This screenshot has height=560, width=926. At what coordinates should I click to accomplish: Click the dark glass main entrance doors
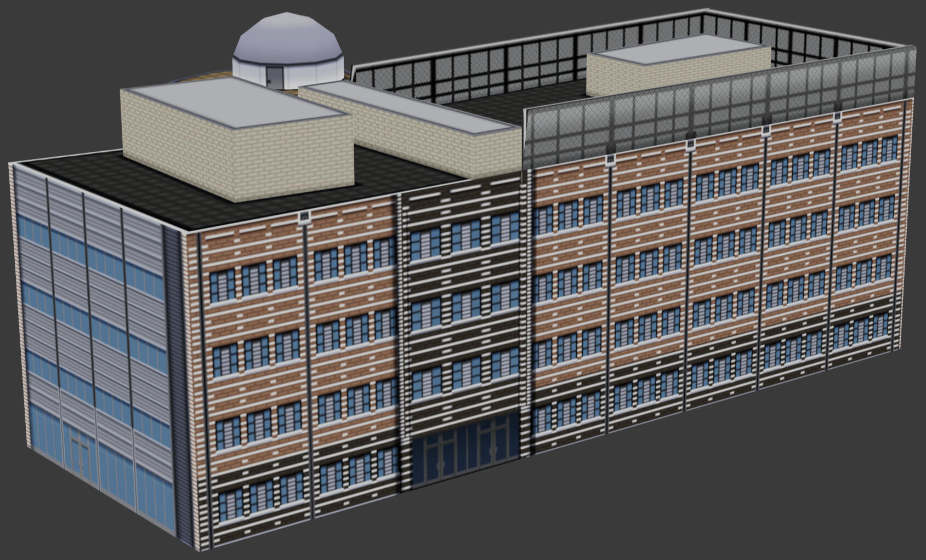tap(465, 450)
